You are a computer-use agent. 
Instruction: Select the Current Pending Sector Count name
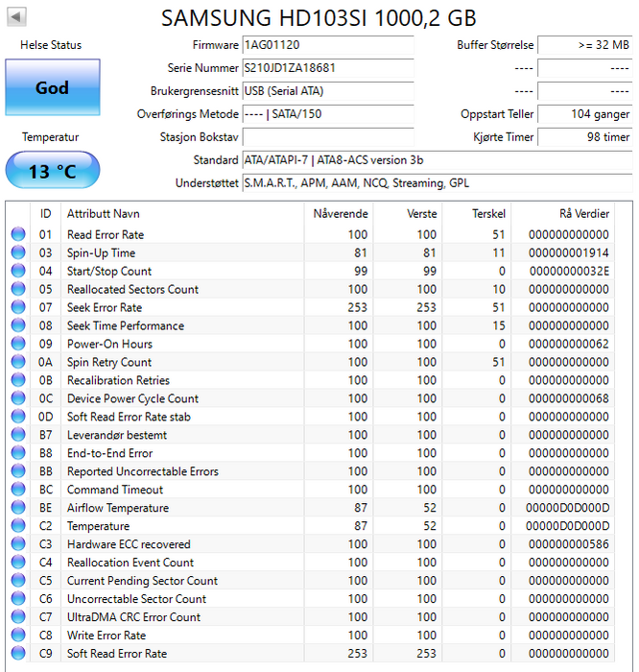(142, 581)
